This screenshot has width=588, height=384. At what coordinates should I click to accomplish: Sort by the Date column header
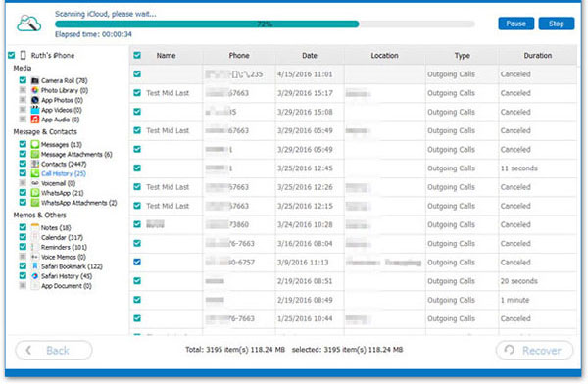[310, 56]
